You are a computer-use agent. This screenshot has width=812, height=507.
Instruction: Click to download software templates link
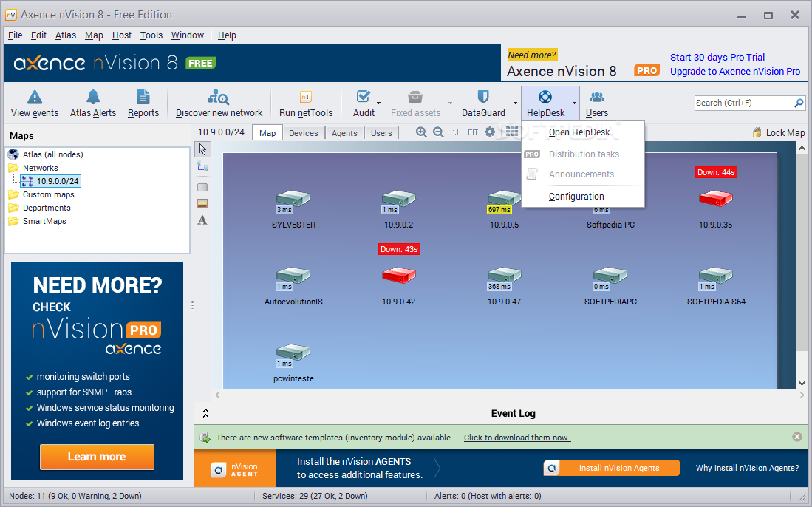[x=516, y=438]
